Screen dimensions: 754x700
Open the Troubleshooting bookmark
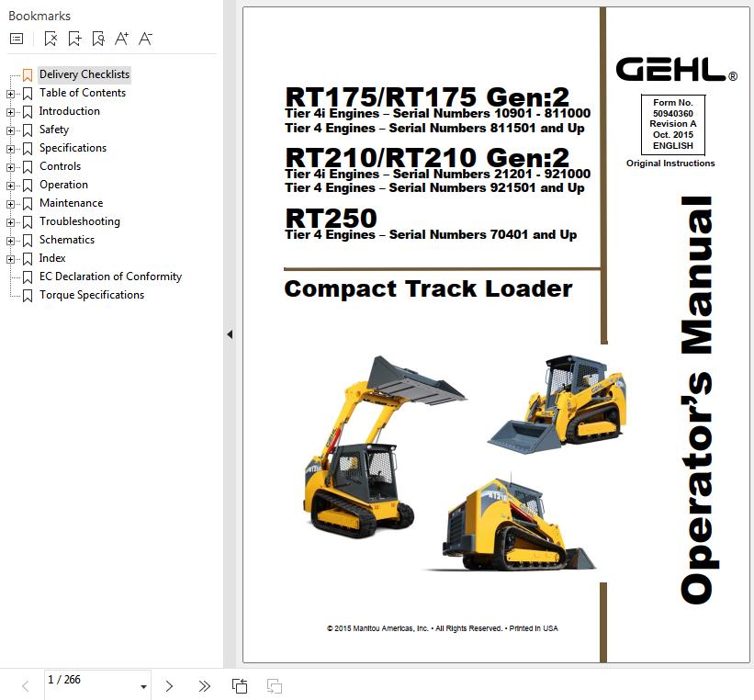79,221
